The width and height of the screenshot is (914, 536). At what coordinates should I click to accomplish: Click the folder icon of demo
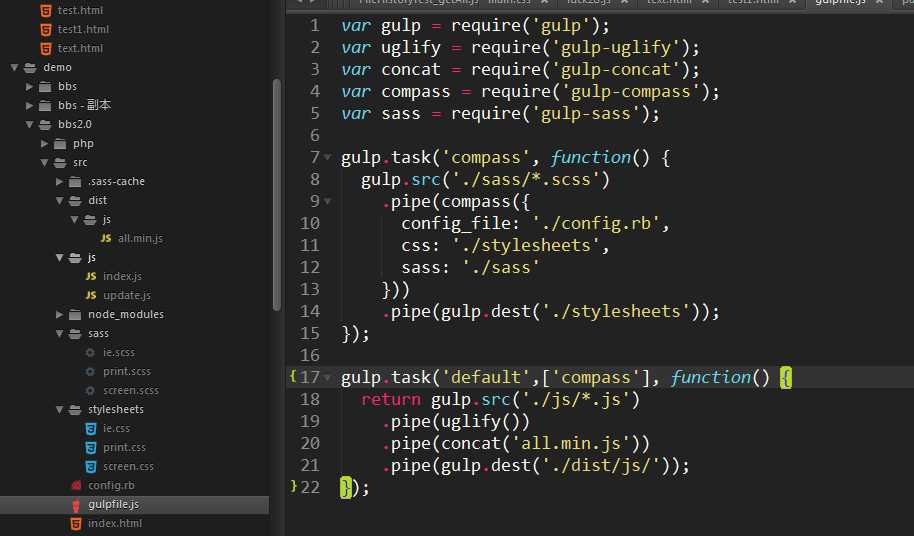pos(30,68)
